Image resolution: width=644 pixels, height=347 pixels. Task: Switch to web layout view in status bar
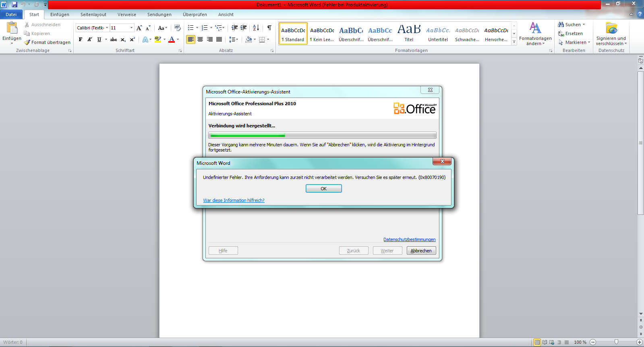(x=552, y=342)
